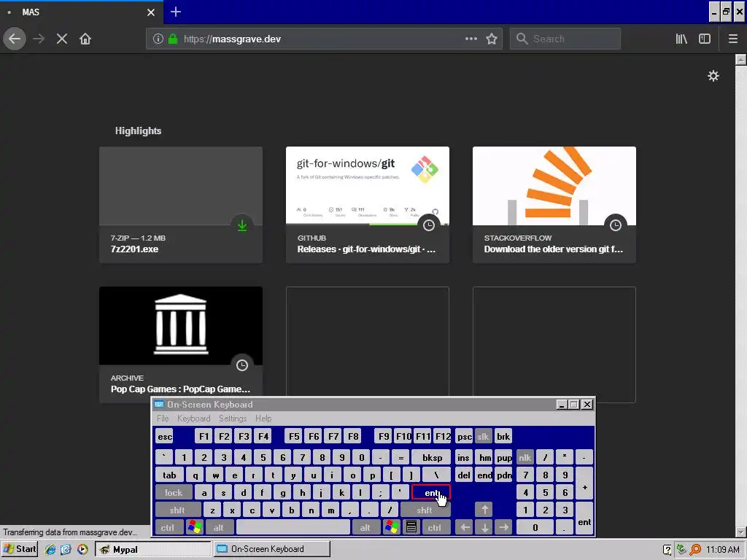
Task: Toggle the sidebar view icon
Action: pyautogui.click(x=705, y=39)
